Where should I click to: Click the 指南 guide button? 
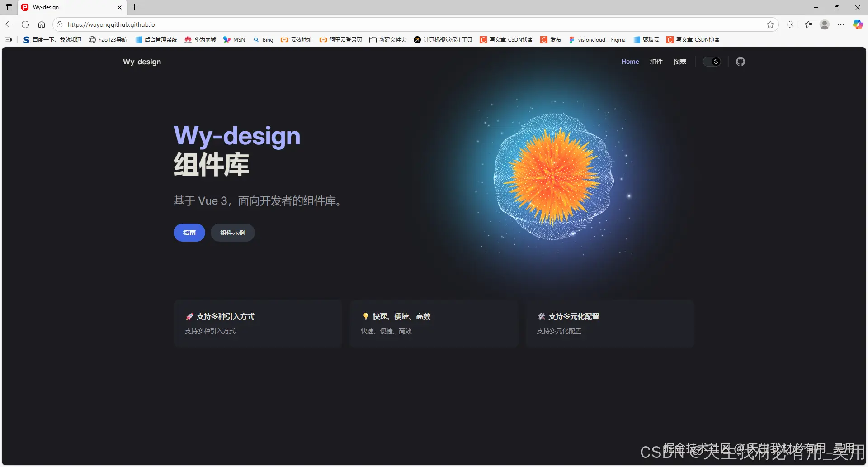pyautogui.click(x=189, y=233)
